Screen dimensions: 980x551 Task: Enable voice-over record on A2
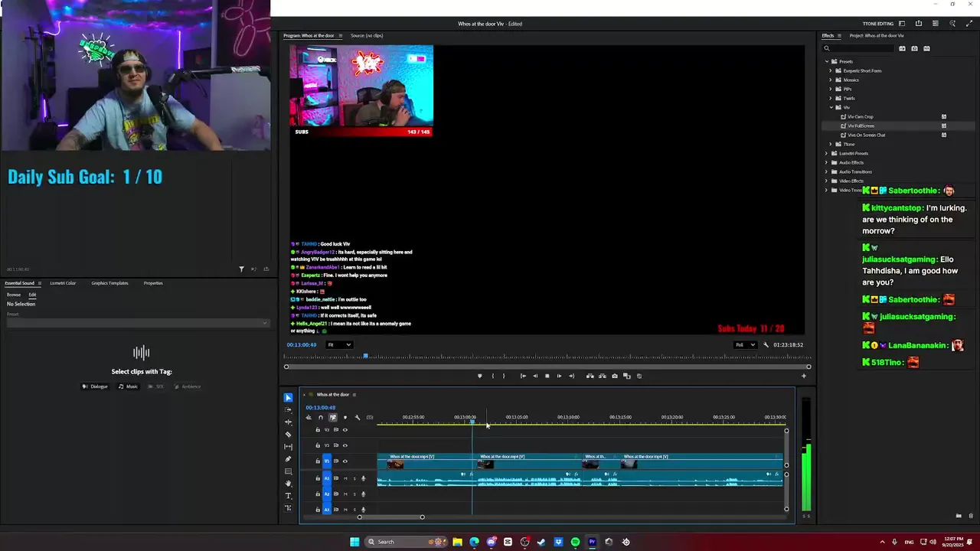pyautogui.click(x=363, y=494)
